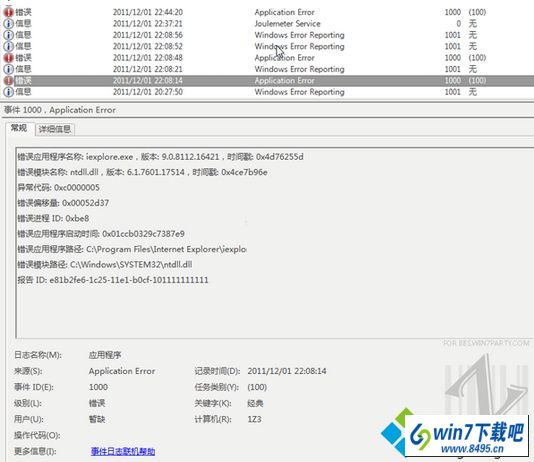Switch to the 常规 tab
The image size is (534, 462).
(19, 128)
